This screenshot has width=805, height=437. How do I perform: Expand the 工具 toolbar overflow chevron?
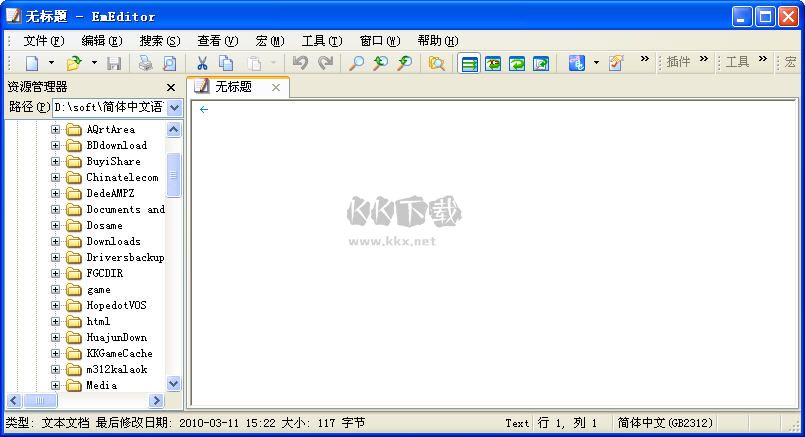[763, 59]
